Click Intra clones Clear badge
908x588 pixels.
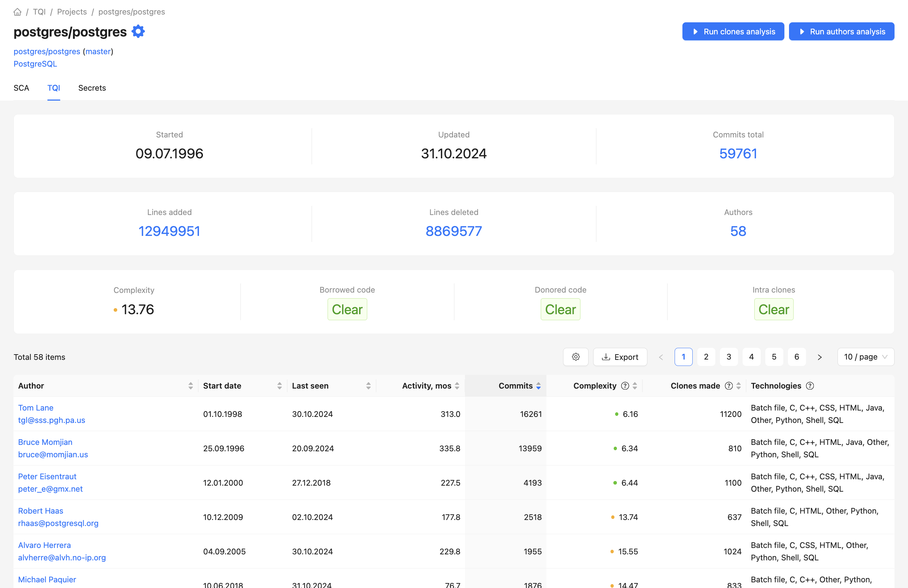pos(773,309)
